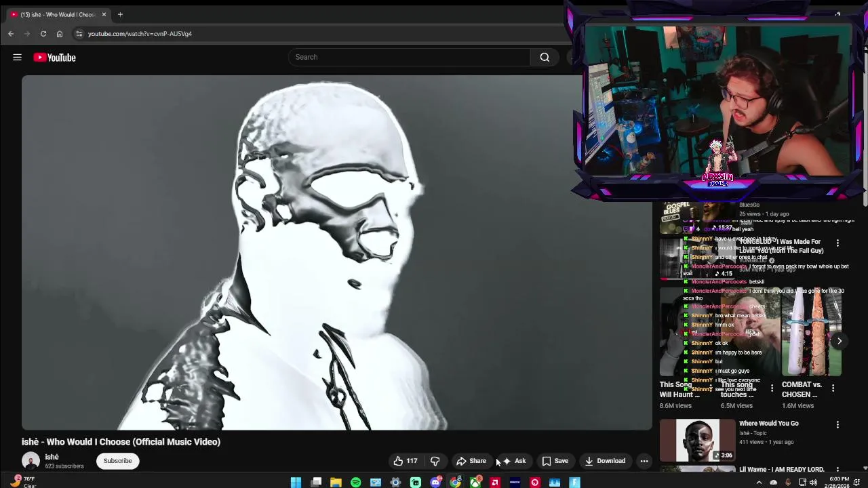Open the Ask AI button
The height and width of the screenshot is (488, 868).
(x=514, y=461)
